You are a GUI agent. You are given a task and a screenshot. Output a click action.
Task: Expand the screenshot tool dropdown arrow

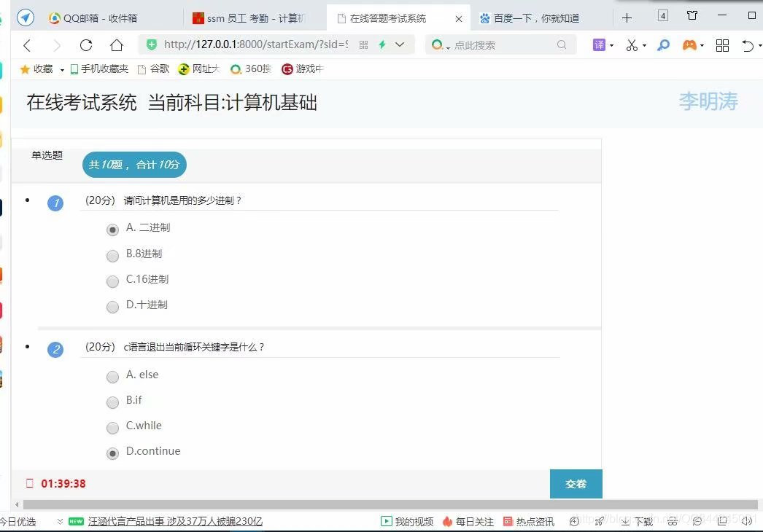pyautogui.click(x=644, y=46)
